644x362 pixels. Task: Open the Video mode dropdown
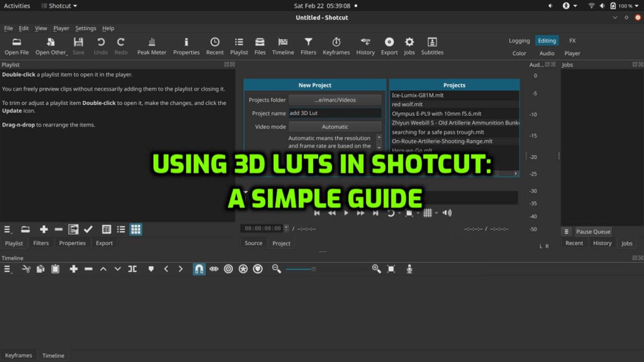(335, 126)
